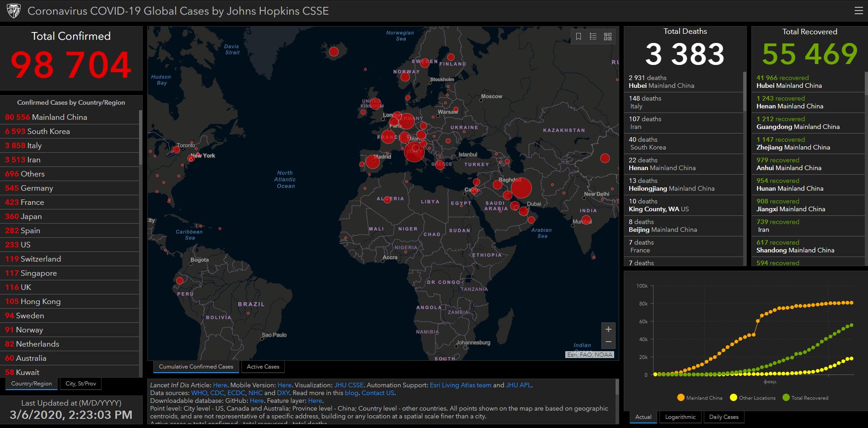Select Singapore in country list
The width and height of the screenshot is (868, 428).
[x=70, y=273]
